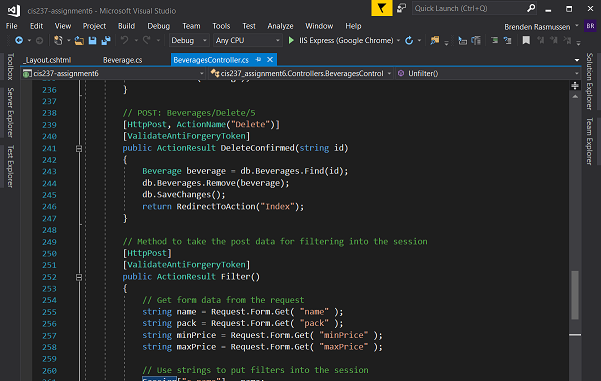
Task: Collapse the Filter method outline
Action: pyautogui.click(x=79, y=277)
